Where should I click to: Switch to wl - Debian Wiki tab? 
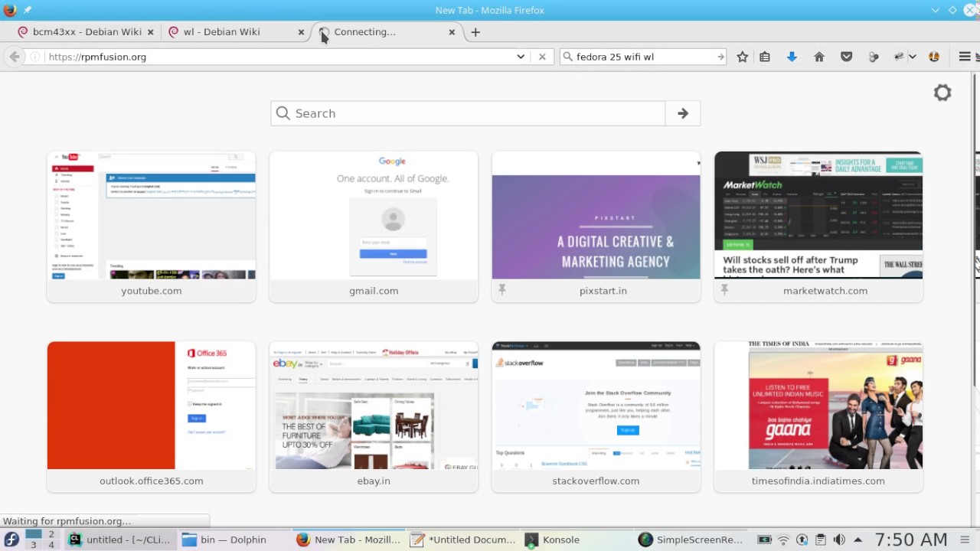(237, 32)
